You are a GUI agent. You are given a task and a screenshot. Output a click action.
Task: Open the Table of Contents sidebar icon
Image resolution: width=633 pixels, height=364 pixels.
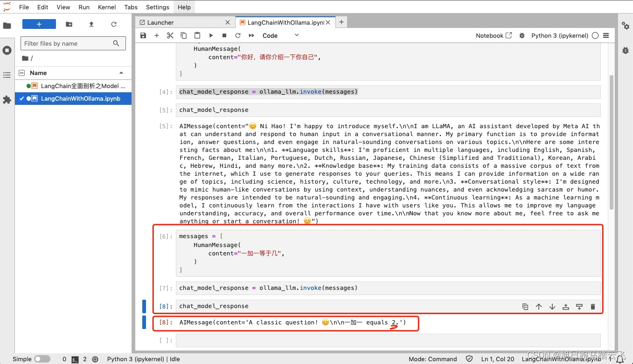[x=7, y=75]
